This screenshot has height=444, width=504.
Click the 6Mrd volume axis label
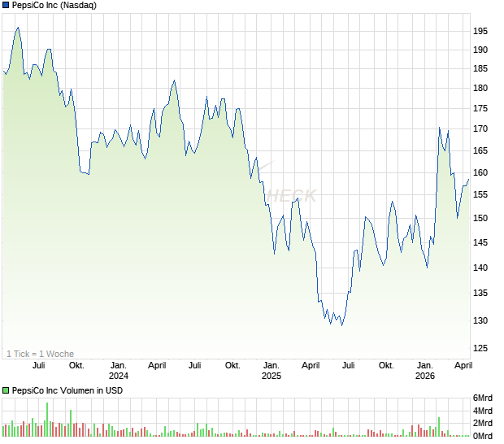pos(483,398)
